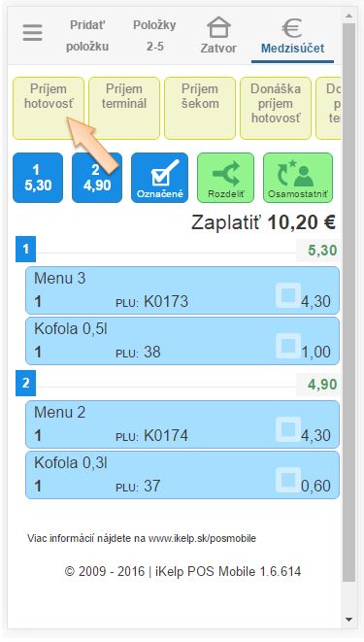The height and width of the screenshot is (642, 364).
Task: Select guest 1 tile showing 5,30
Action: pyautogui.click(x=38, y=178)
